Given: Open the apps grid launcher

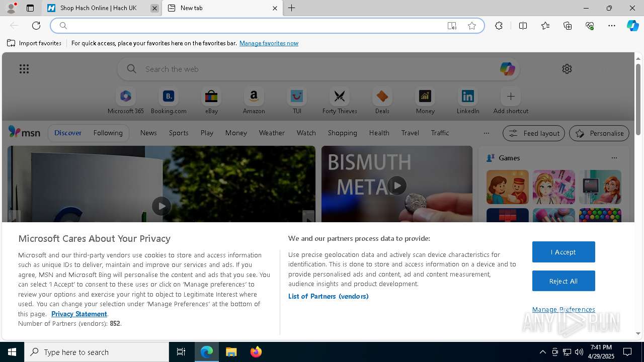Looking at the screenshot, I should point(24,69).
